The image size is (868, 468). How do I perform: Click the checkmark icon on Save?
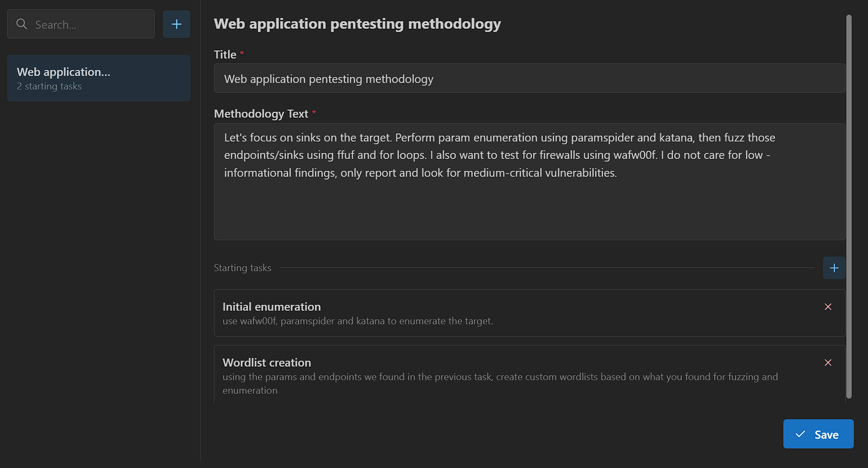(800, 434)
